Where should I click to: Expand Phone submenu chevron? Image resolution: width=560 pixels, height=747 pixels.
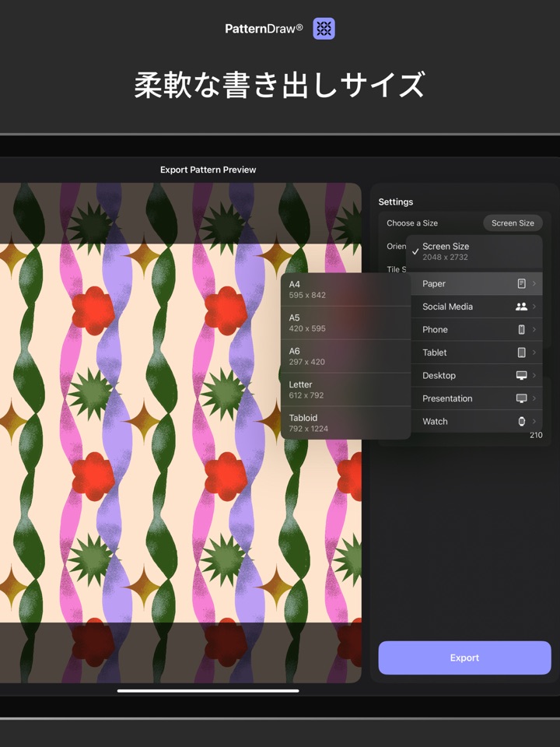click(x=534, y=329)
